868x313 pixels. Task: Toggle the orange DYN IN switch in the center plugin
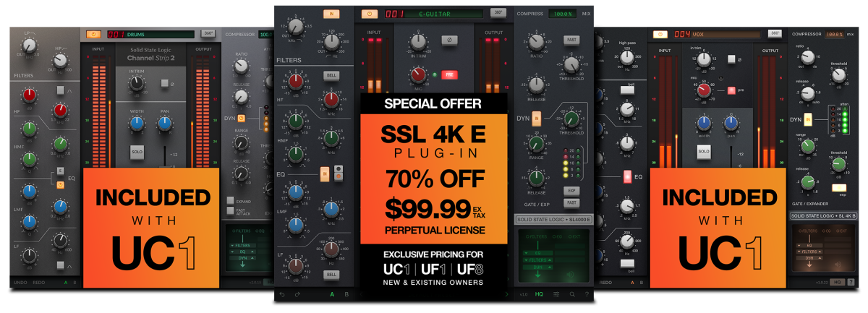click(537, 119)
